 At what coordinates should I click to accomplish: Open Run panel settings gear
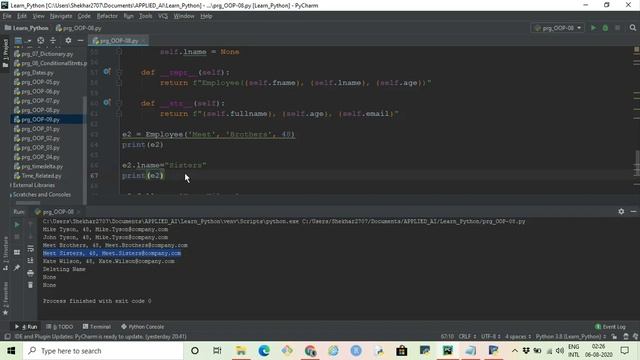(621, 211)
